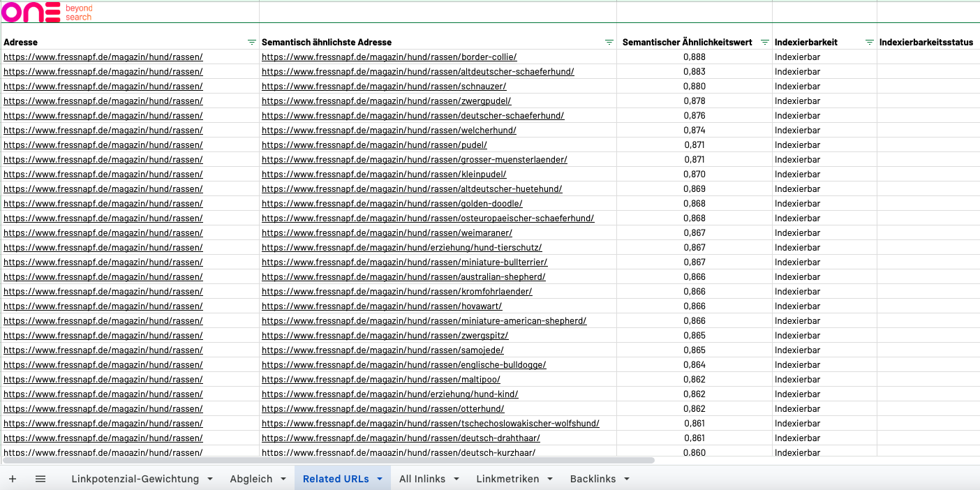Click the ONE beyond search logo
This screenshot has width=980, height=490.
(x=47, y=12)
